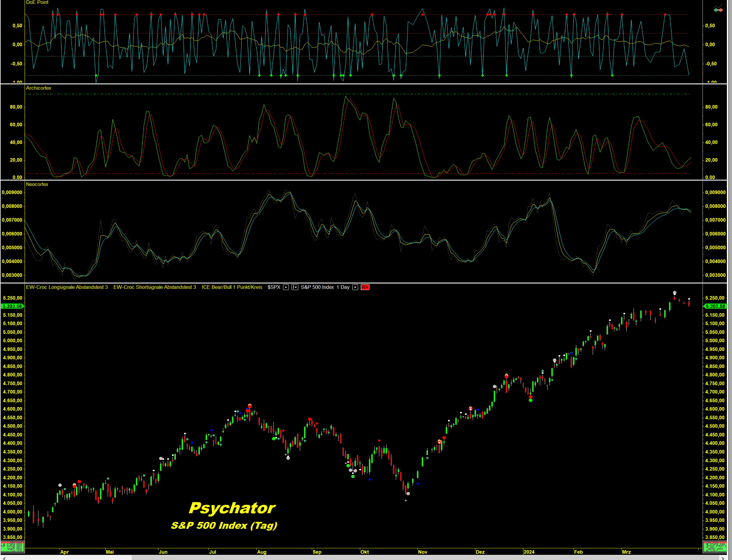
Task: Click the Nov label on the time axis
Action: (423, 552)
